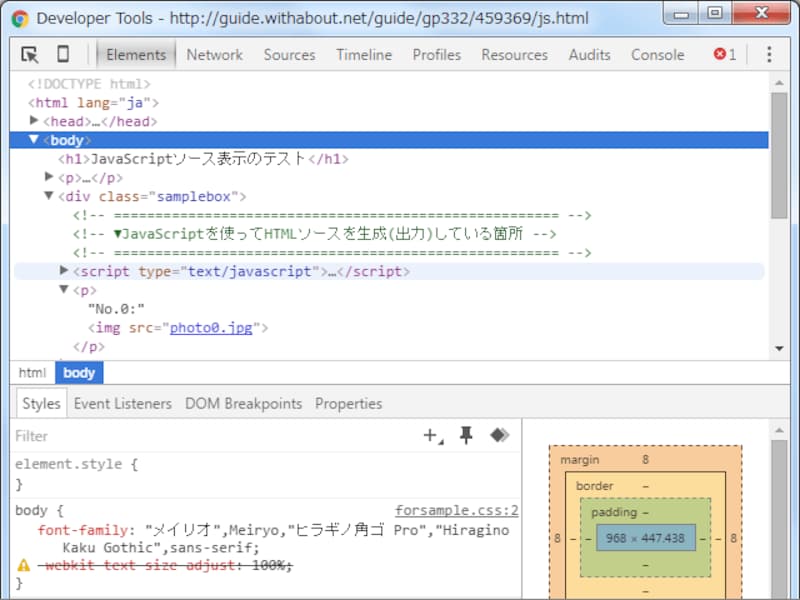The height and width of the screenshot is (600, 800).
Task: Expand the head element node
Action: [x=34, y=120]
